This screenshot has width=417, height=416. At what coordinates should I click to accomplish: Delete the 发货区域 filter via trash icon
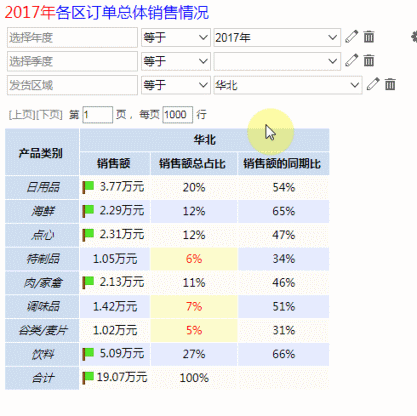pos(390,84)
